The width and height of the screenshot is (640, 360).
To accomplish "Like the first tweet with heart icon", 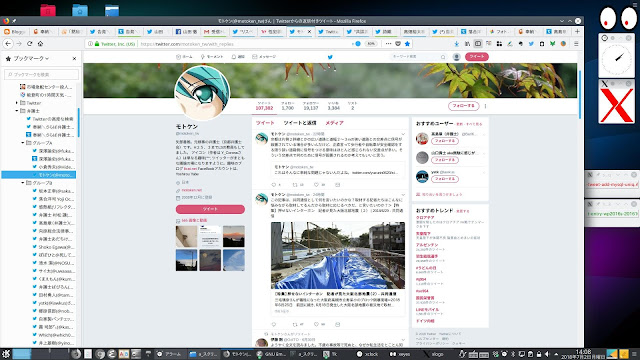I will click(x=316, y=185).
